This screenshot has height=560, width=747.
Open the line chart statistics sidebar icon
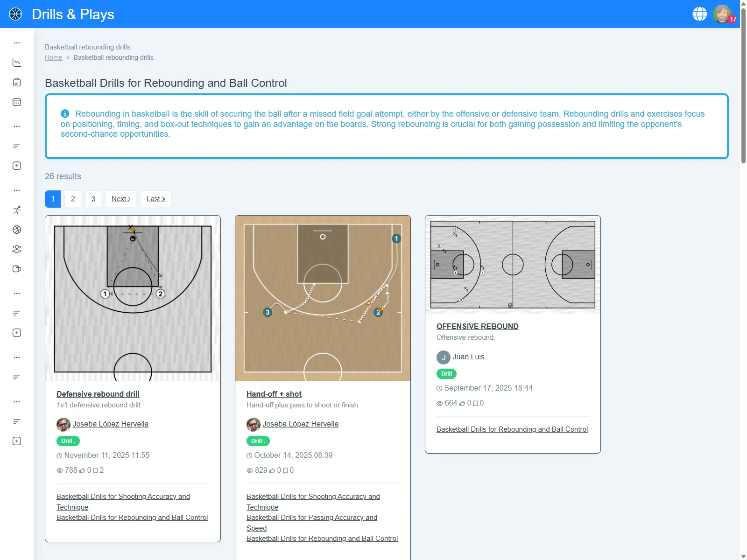coord(17,63)
